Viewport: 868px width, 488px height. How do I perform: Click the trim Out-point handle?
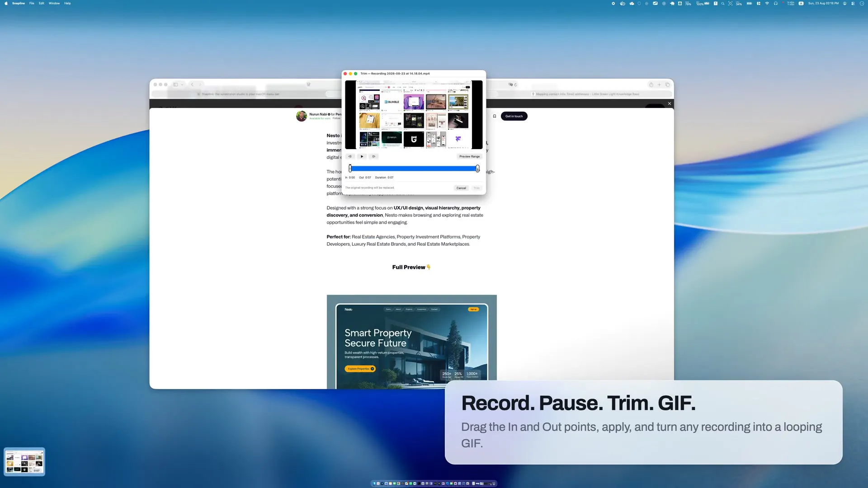(x=477, y=168)
